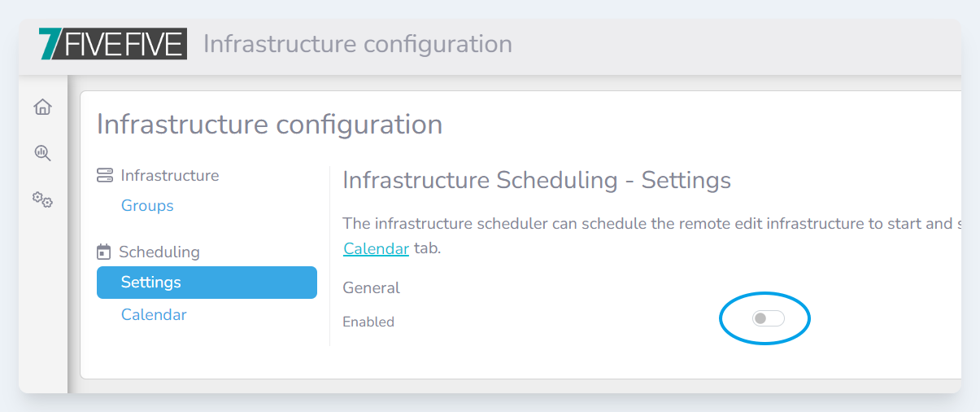Open the Groups page under Infrastructure

[147, 206]
